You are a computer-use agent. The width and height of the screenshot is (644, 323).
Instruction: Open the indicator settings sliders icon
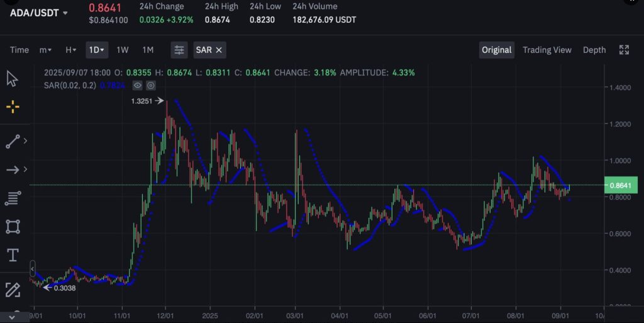[179, 50]
